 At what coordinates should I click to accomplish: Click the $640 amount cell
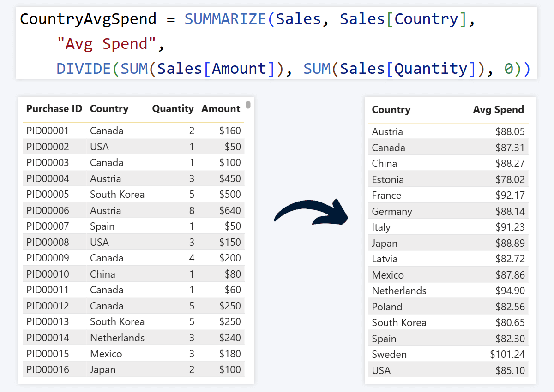230,210
